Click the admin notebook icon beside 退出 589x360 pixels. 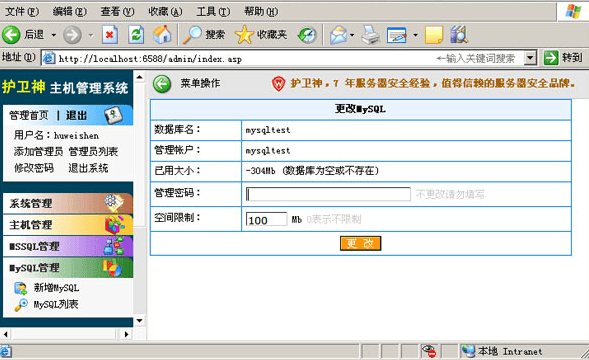[113, 115]
